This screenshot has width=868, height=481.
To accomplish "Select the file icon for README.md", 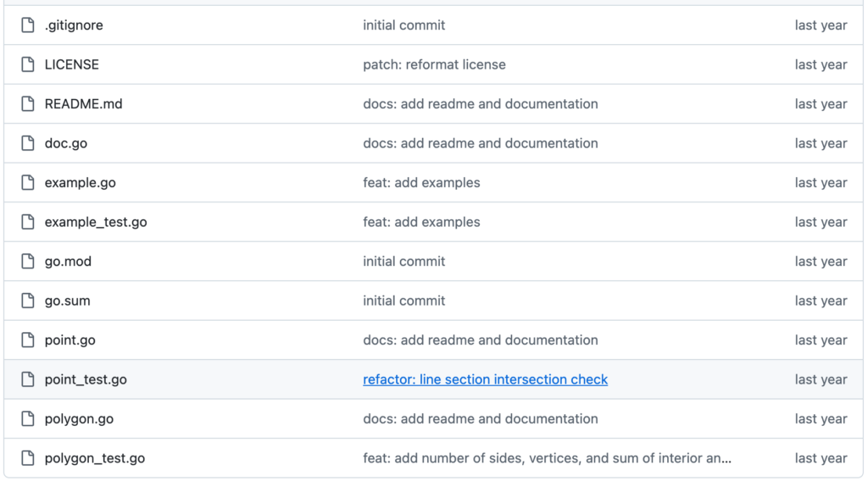I will (x=28, y=104).
